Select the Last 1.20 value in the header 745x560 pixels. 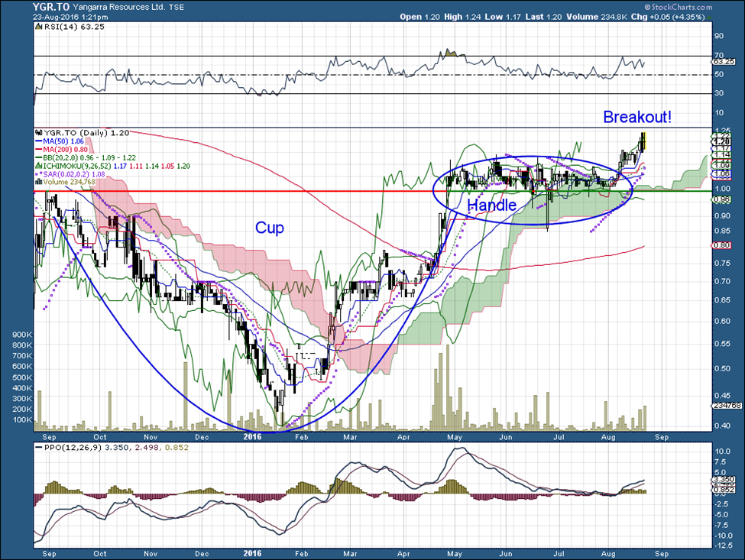point(543,17)
